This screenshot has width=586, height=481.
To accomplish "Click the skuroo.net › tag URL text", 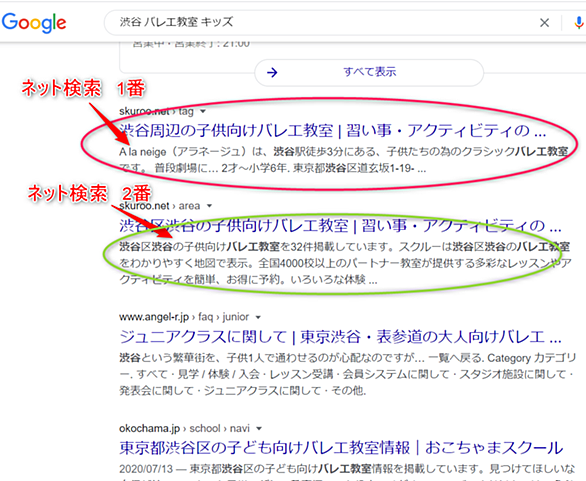I will pos(156,111).
